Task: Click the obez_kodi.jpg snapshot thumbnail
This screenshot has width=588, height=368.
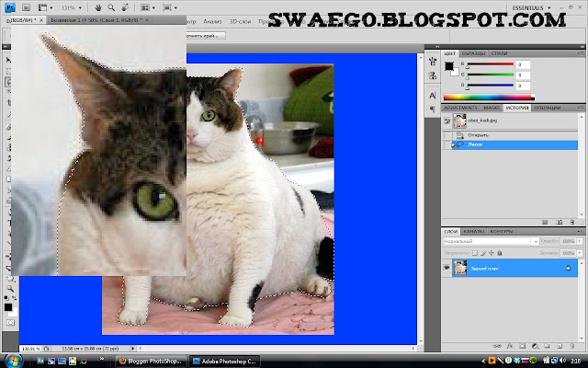Action: pyautogui.click(x=459, y=121)
